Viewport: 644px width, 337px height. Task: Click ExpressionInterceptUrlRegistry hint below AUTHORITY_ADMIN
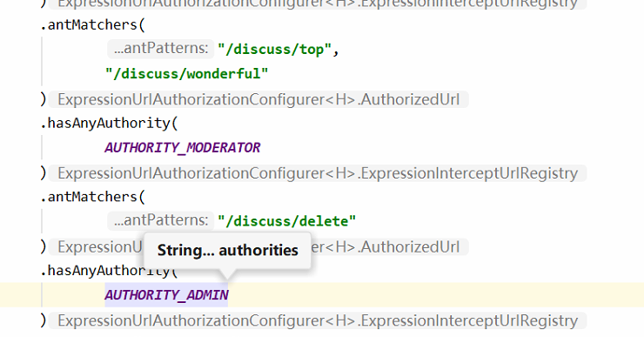(318, 320)
